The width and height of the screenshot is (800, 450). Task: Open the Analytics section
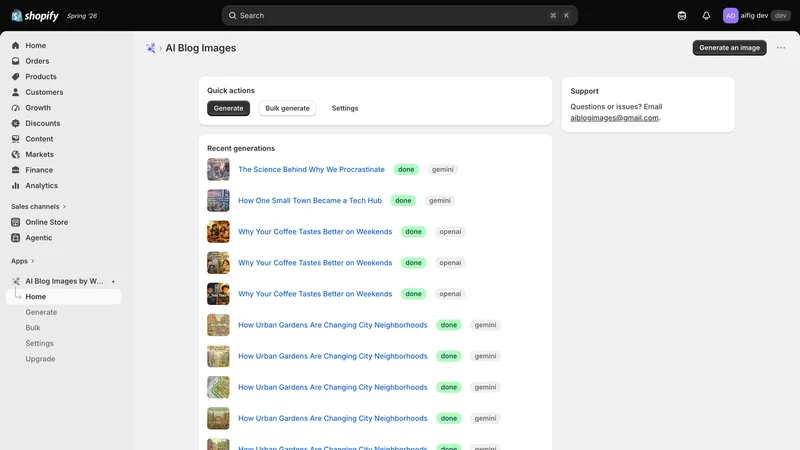[41, 185]
